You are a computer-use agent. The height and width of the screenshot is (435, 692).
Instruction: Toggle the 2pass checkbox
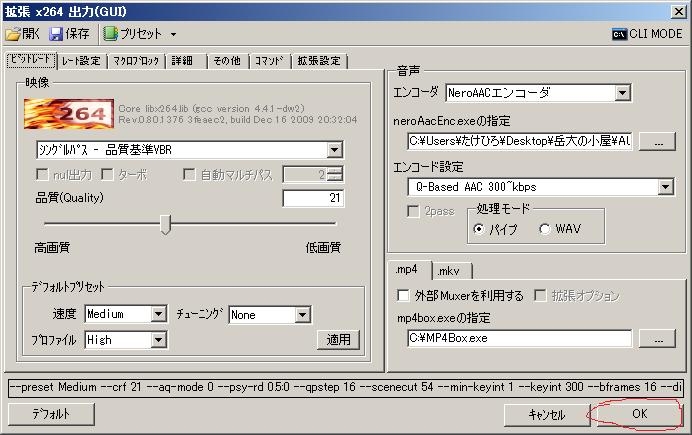click(x=413, y=211)
